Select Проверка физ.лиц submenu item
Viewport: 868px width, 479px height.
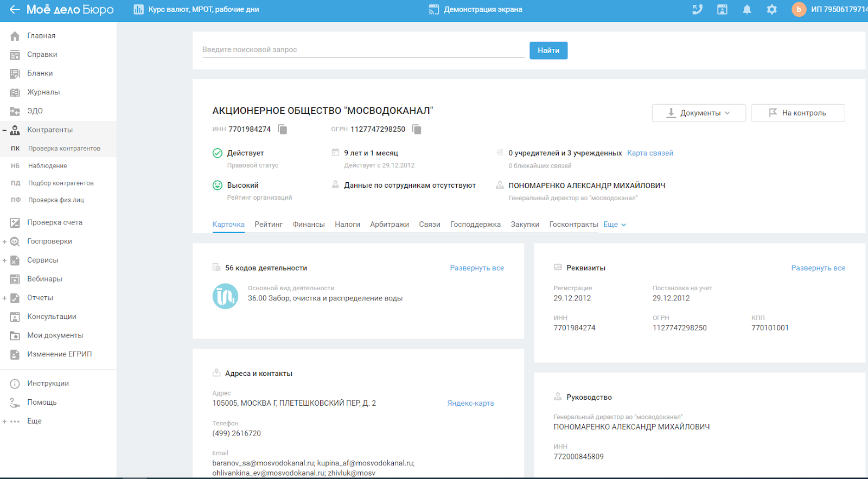point(56,200)
